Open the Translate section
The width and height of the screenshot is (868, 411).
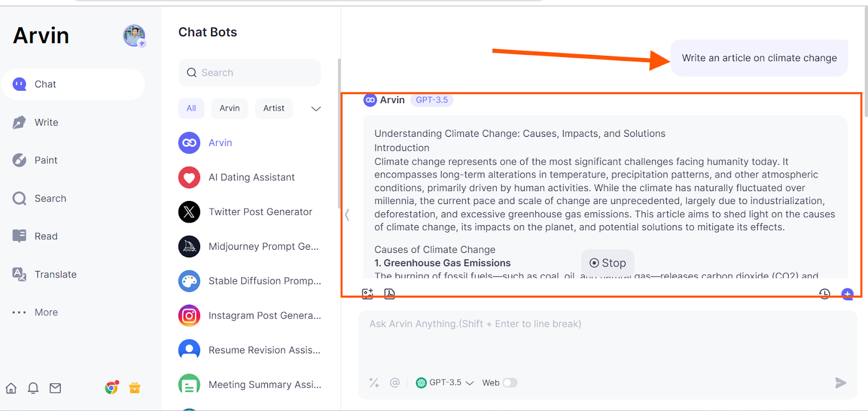(44, 274)
